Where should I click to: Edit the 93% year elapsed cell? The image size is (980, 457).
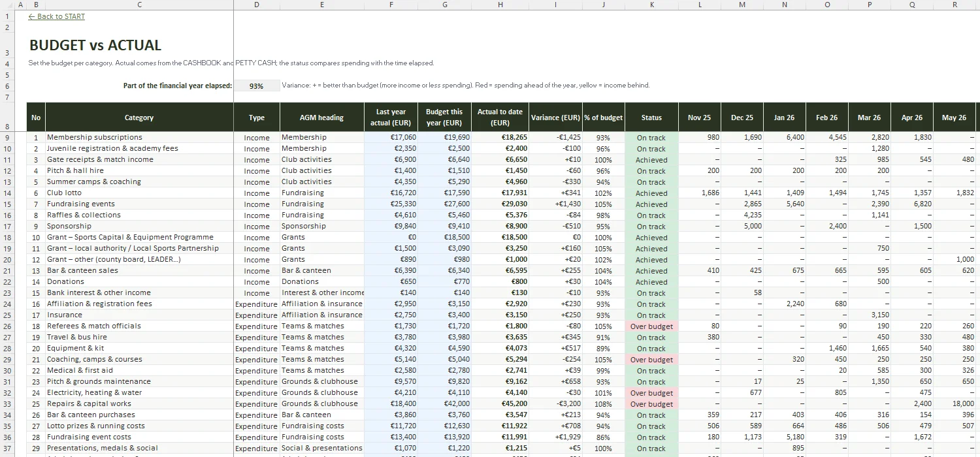(x=256, y=86)
